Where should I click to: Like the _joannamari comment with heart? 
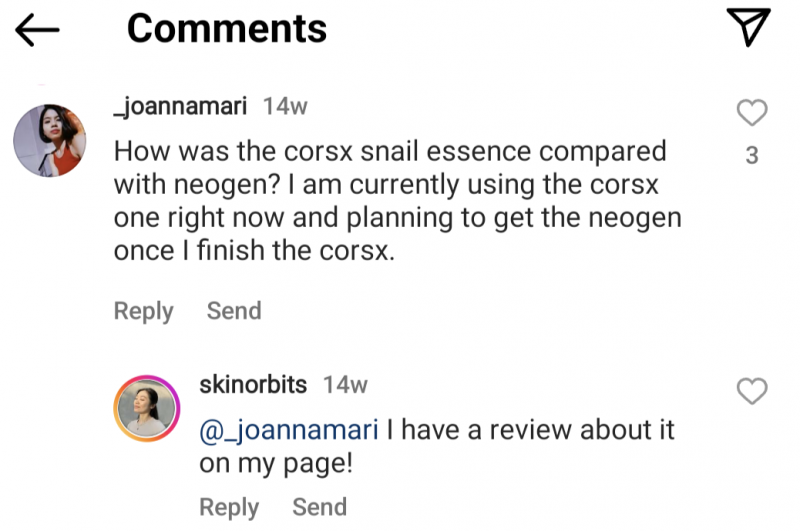pos(752,112)
